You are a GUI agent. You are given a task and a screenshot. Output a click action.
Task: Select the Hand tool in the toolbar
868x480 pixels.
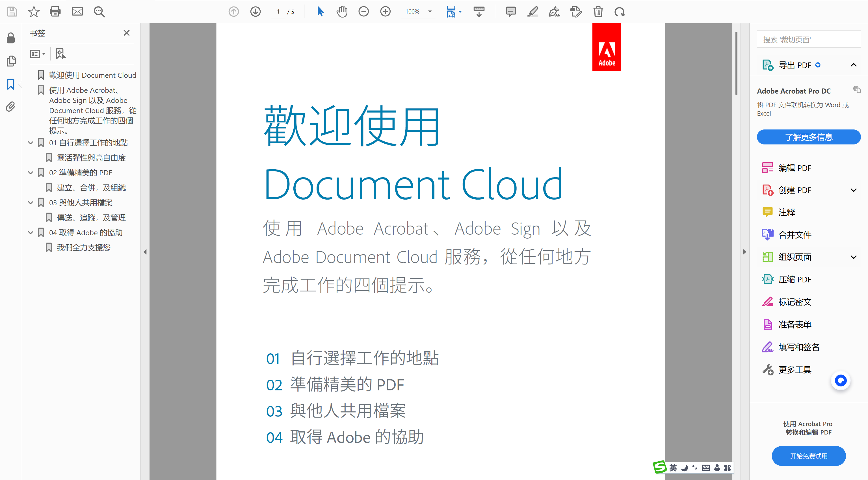click(342, 12)
